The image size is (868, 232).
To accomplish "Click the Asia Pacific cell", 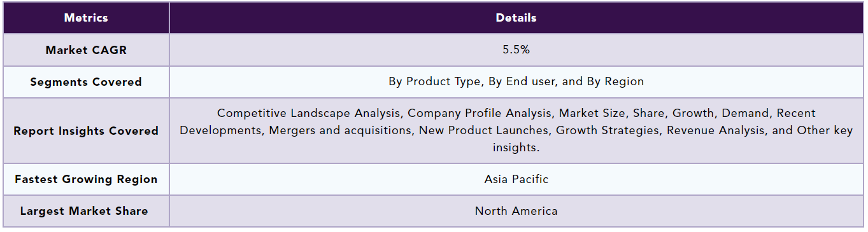I will 516,179.
